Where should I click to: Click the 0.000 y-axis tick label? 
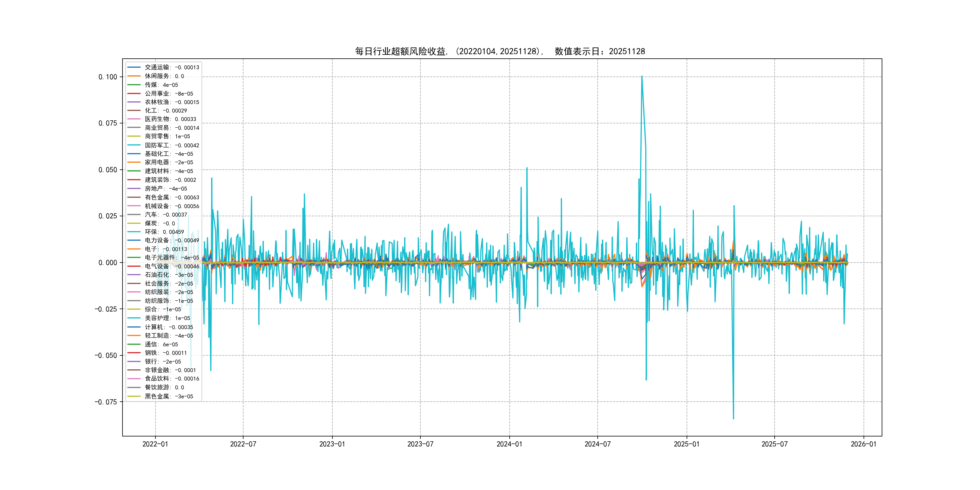108,263
